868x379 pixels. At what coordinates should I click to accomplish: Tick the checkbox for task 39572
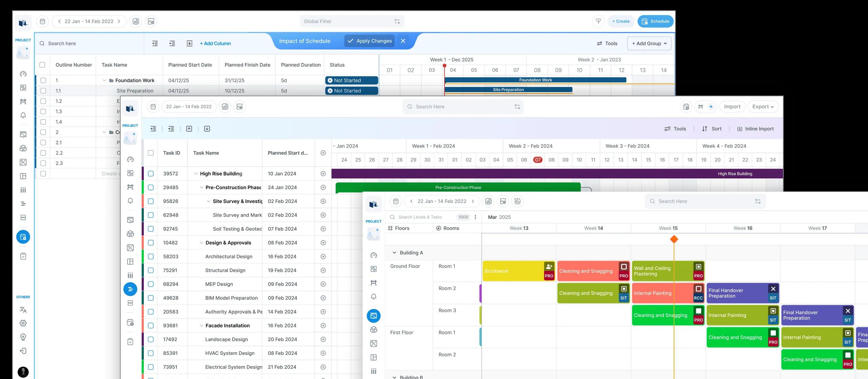(151, 174)
